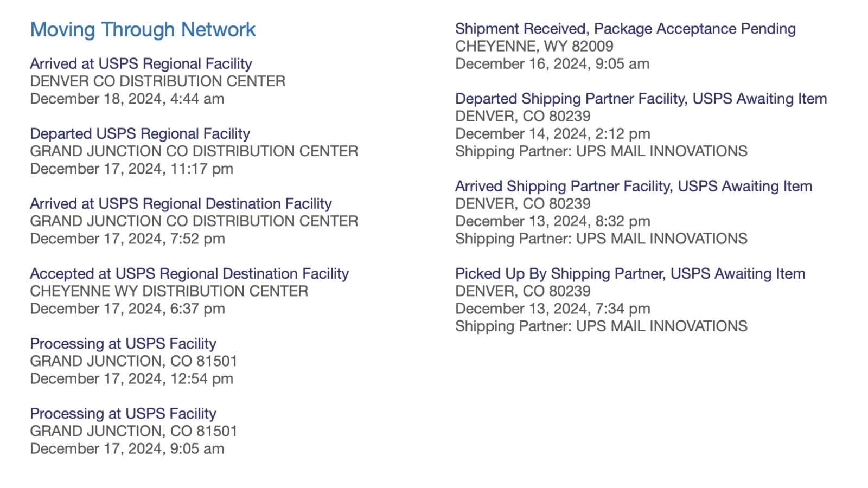This screenshot has height=488, width=868.
Task: Select the December 17, 12:54 pm timestamp
Action: click(x=131, y=378)
